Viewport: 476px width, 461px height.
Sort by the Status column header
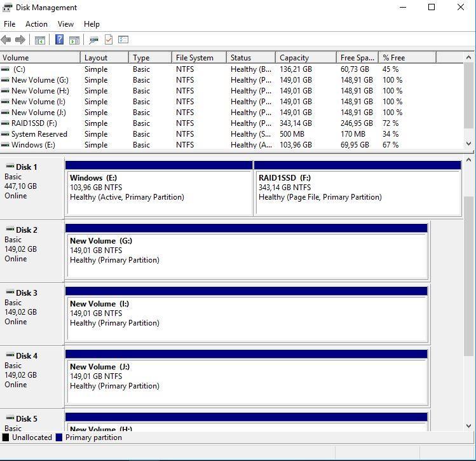(251, 58)
